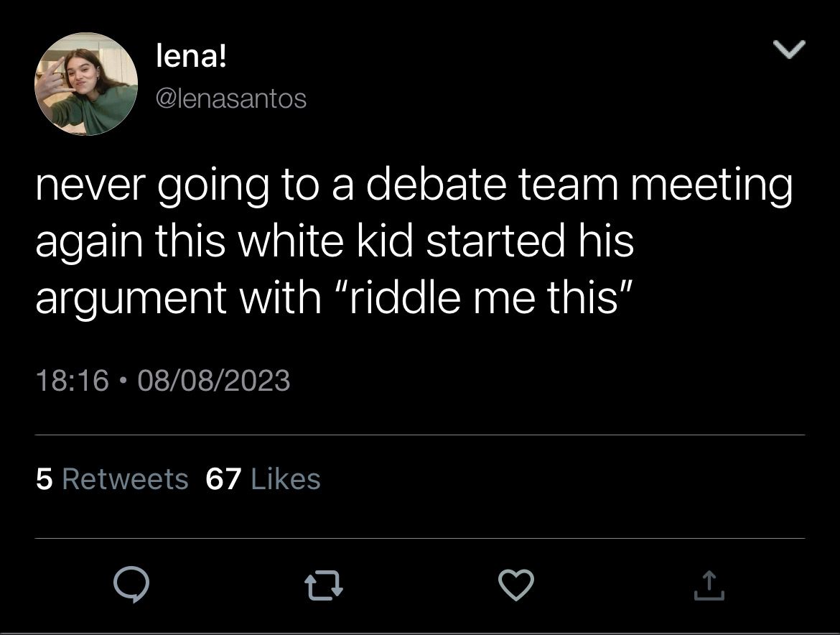Open lena!'s profile picture
Viewport: 840px width, 635px height.
click(86, 83)
